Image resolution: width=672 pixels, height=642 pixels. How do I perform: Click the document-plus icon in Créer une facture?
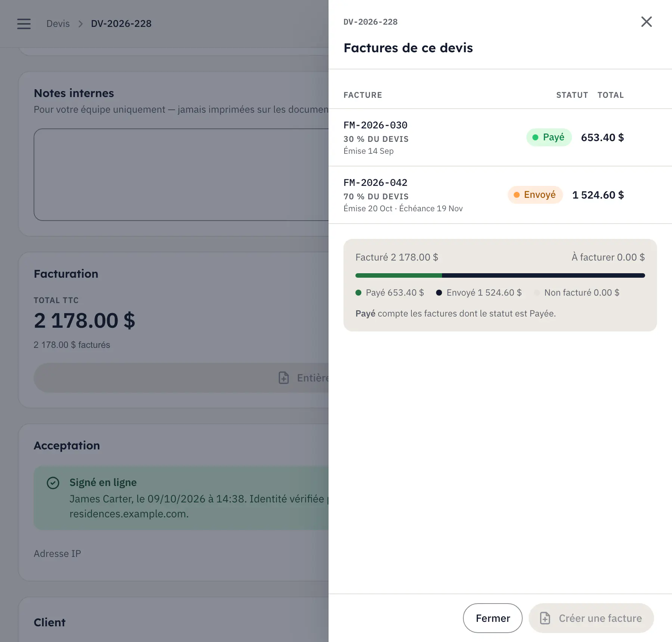point(545,618)
